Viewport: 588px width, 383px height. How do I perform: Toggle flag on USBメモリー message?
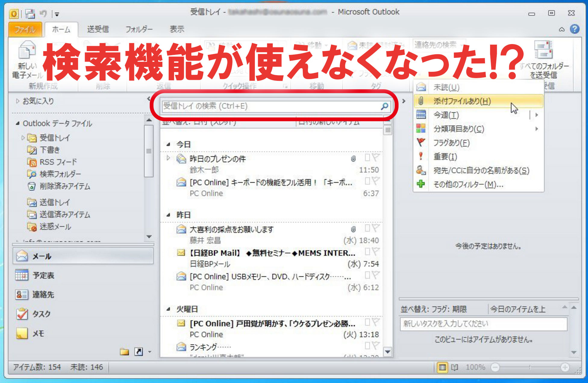coord(376,275)
